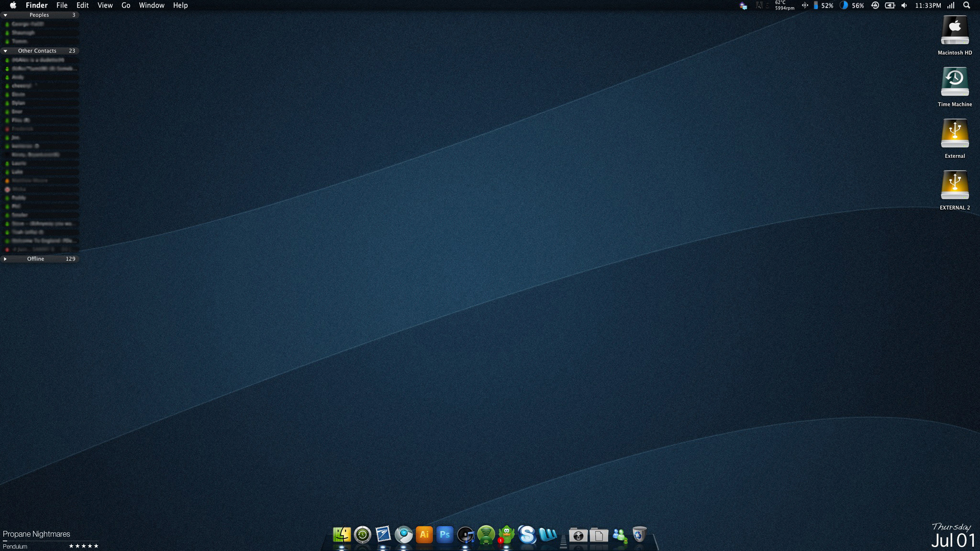The width and height of the screenshot is (980, 551).
Task: Open Downloads stack folder in dock
Action: tap(578, 535)
